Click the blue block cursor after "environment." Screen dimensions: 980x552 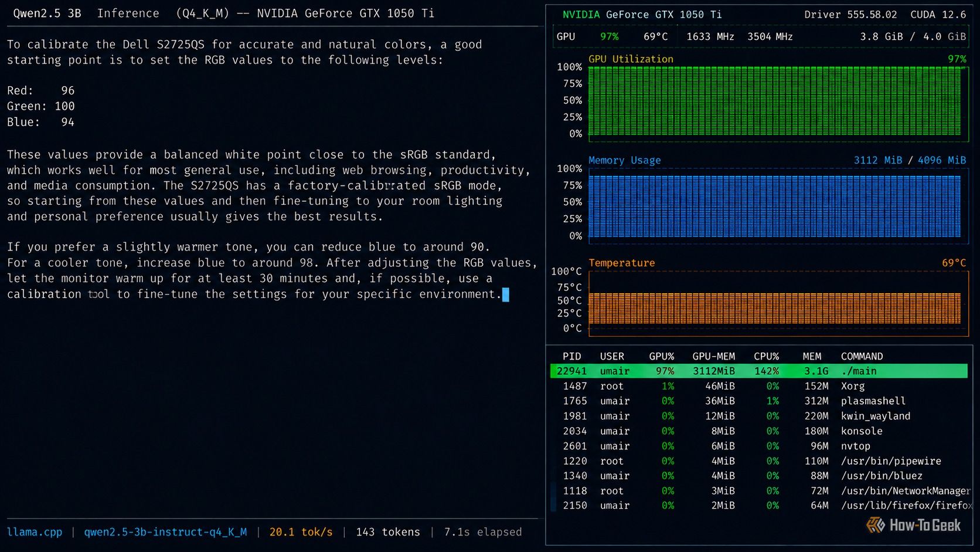(x=506, y=294)
